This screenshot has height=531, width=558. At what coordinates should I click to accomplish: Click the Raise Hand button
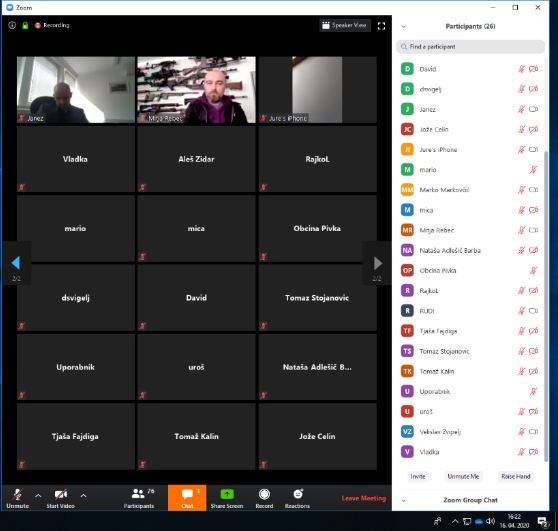[x=516, y=477]
